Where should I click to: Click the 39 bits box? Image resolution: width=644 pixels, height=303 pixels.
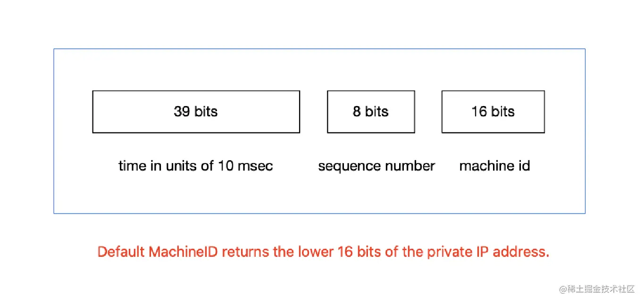(196, 112)
